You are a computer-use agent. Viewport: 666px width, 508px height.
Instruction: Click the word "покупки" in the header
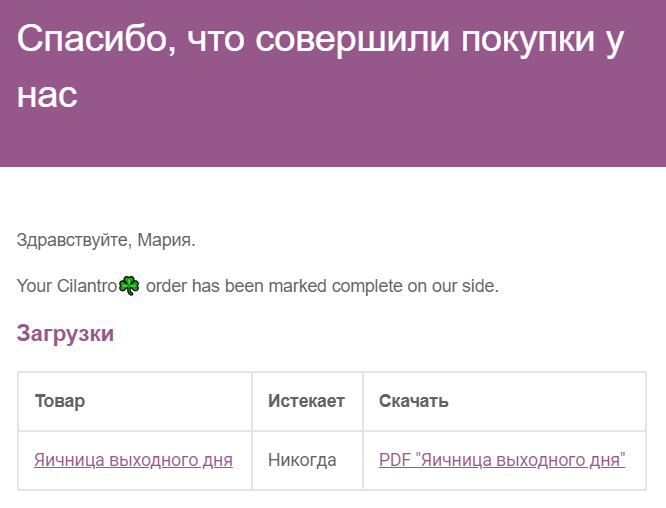[x=528, y=41]
